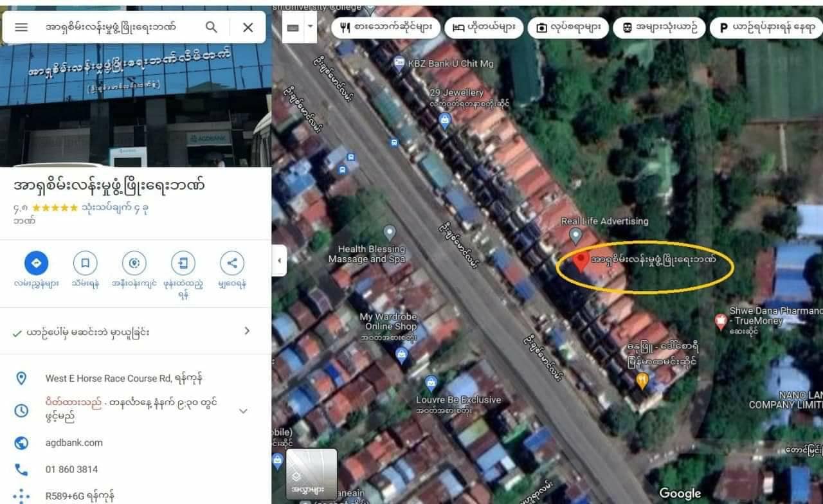Select the Restaurants chip (စားသောက်ဆိုင်များ)

[x=386, y=28]
